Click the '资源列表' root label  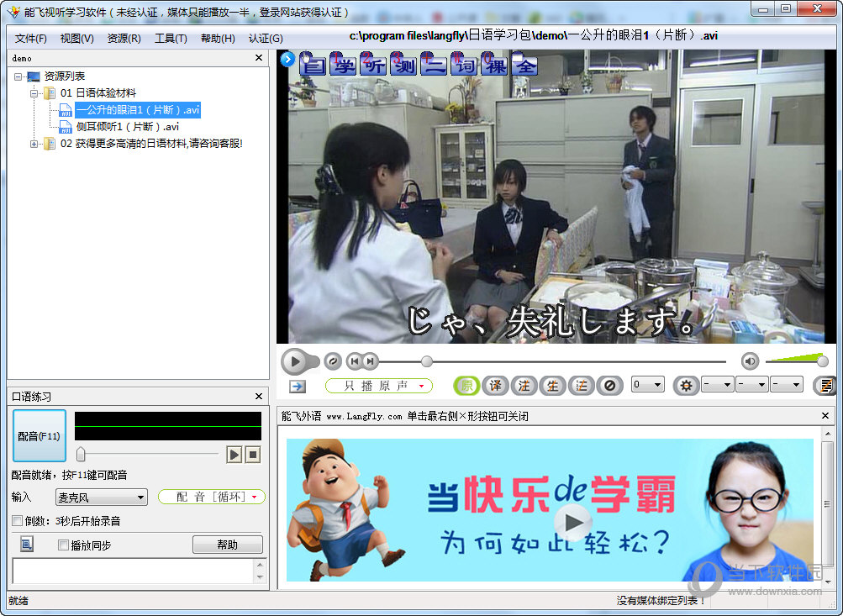pos(65,76)
